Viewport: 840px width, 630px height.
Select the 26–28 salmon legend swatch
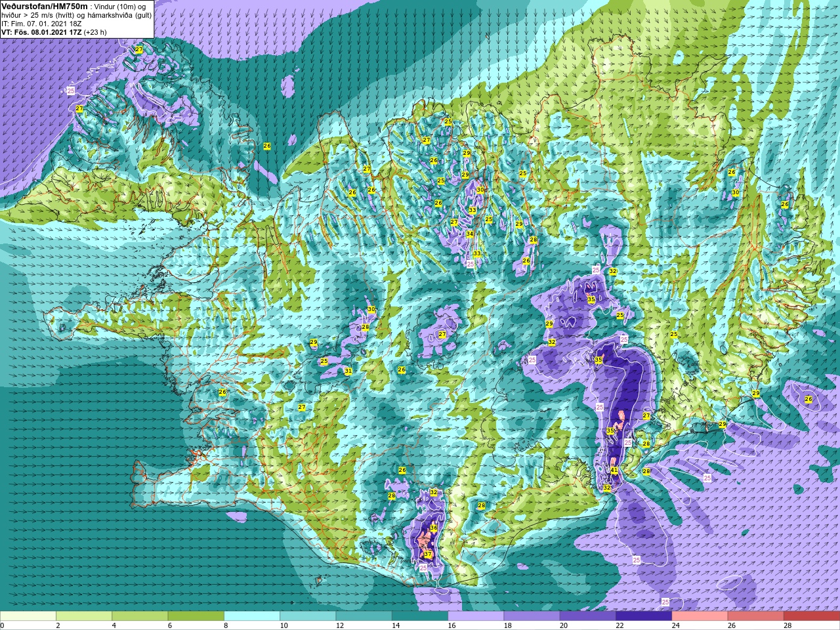tap(756, 616)
